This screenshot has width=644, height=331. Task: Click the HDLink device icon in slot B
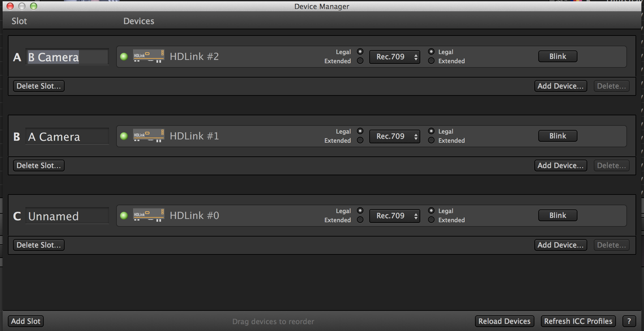[148, 135]
